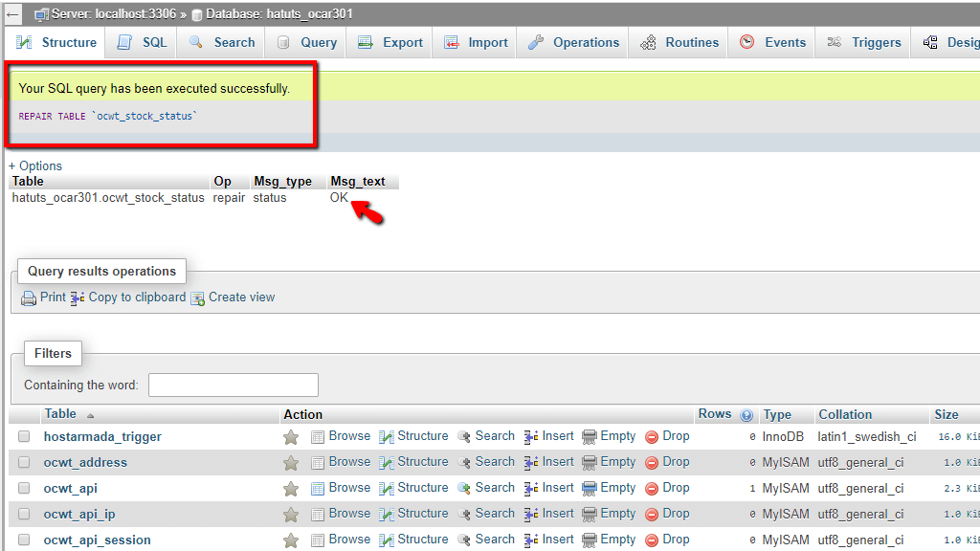Select the ocwt_api row checkbox
980x551 pixels.
[x=24, y=487]
